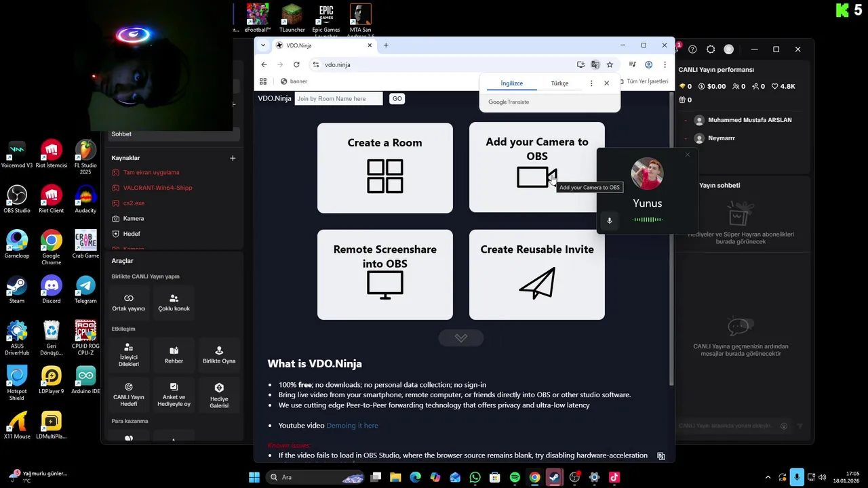Image resolution: width=868 pixels, height=488 pixels.
Task: Open the Demoing it here link
Action: 352,426
